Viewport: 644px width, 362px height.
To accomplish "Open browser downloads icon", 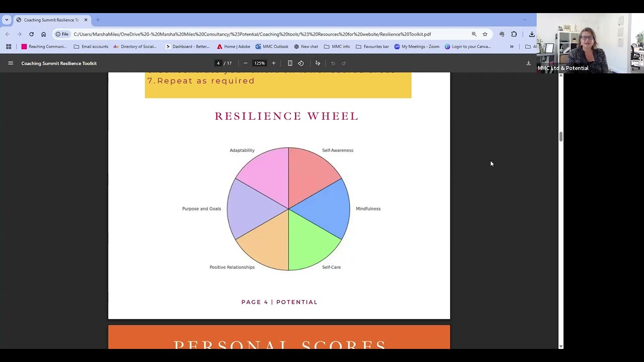I will [x=532, y=34].
